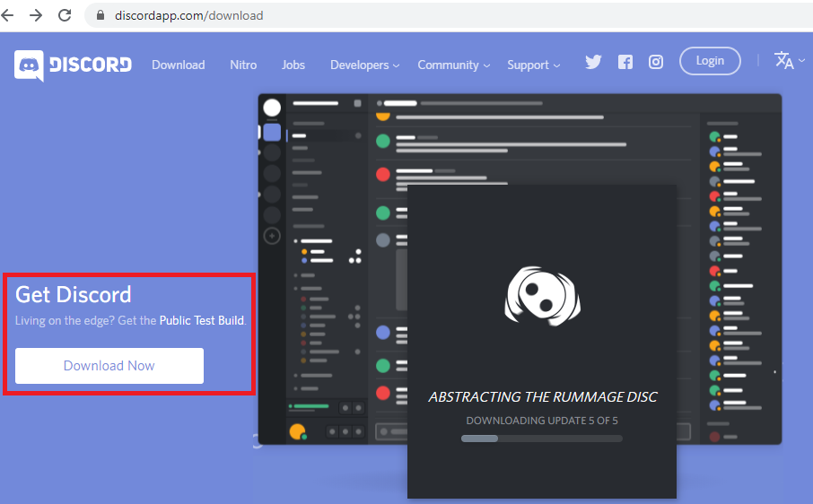Click the padlock site info icon
Screen dimensions: 813x504
(100, 15)
